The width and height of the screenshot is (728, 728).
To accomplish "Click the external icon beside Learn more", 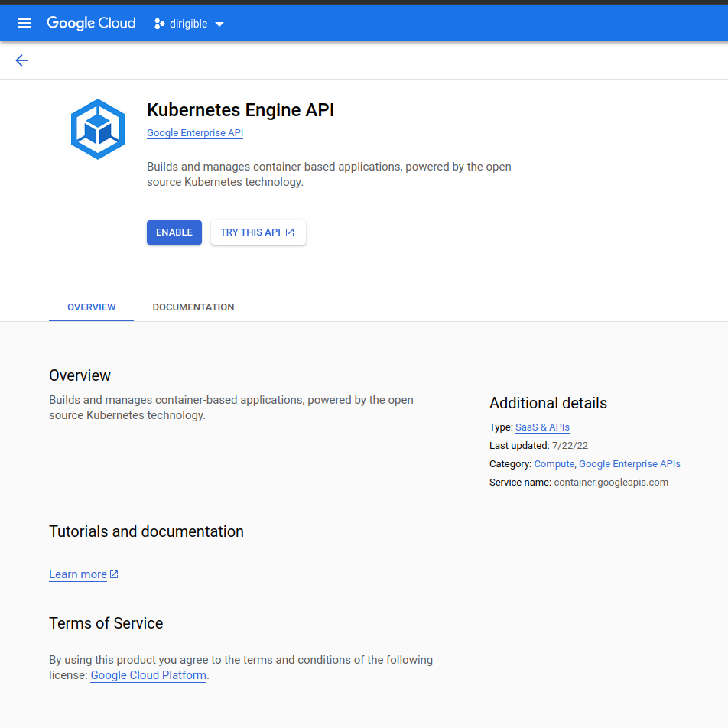I will tap(114, 574).
